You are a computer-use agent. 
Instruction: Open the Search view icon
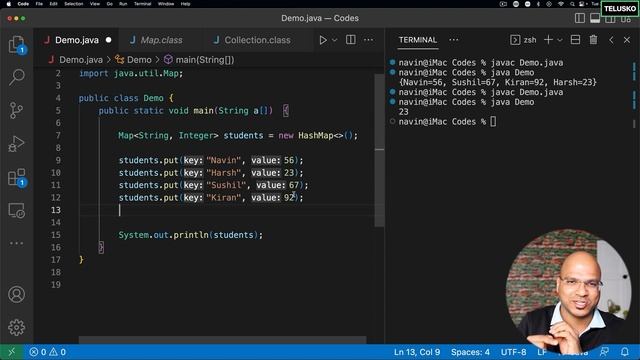coord(17,77)
